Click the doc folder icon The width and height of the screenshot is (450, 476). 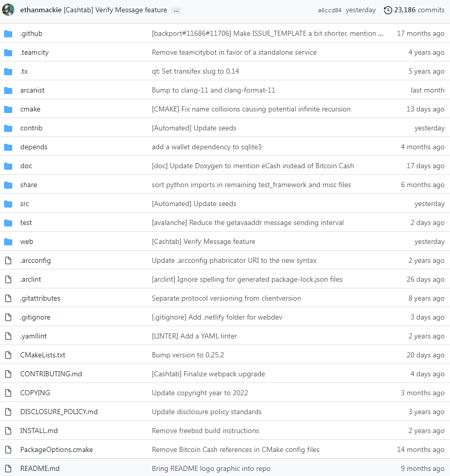pos(8,166)
